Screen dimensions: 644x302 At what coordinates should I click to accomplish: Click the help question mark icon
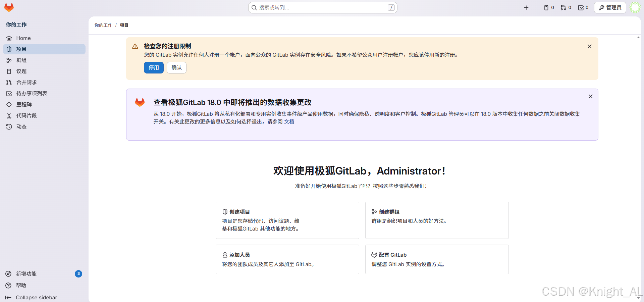pyautogui.click(x=8, y=285)
